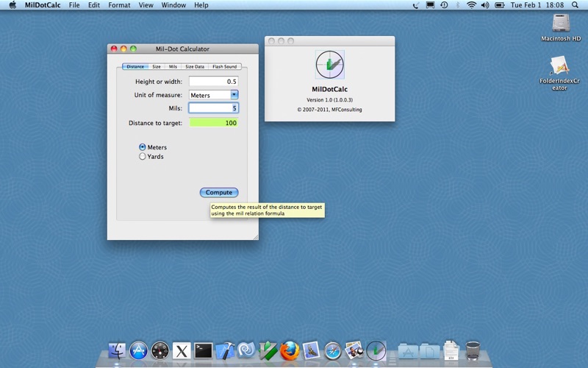588x368 pixels.
Task: Open the blue swirl app in dock
Action: [246, 351]
